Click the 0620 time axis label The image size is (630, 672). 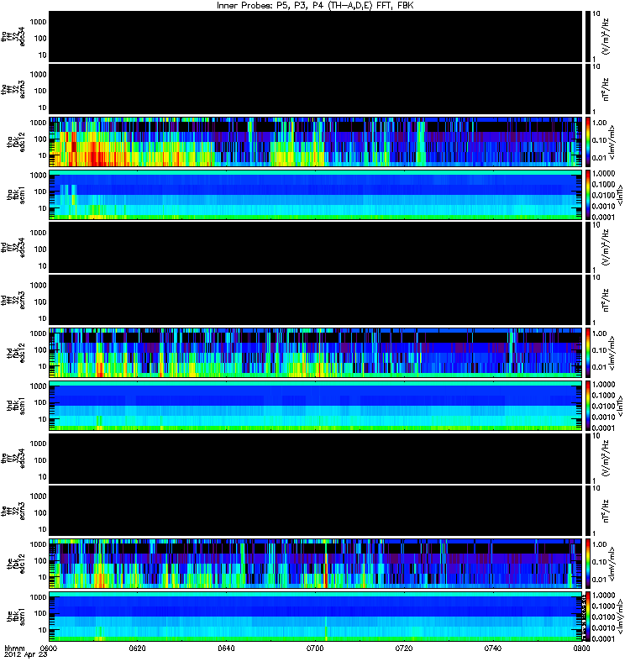click(138, 648)
